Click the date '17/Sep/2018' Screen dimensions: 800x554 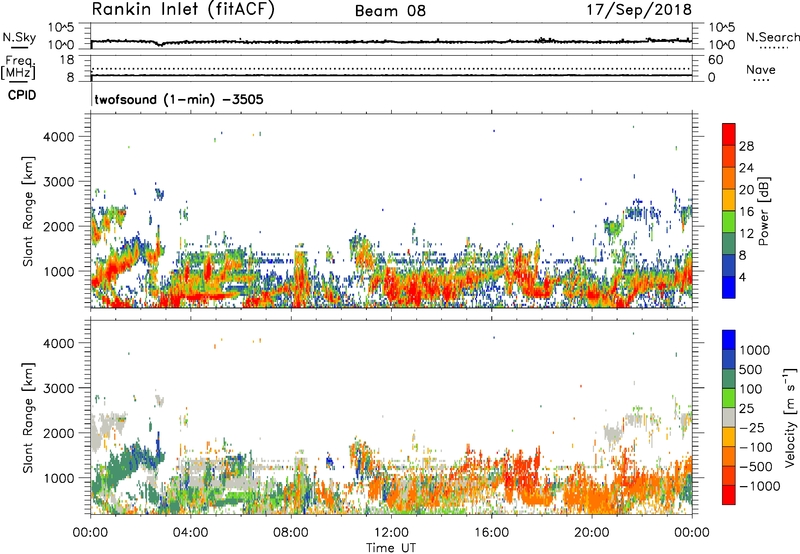point(639,9)
